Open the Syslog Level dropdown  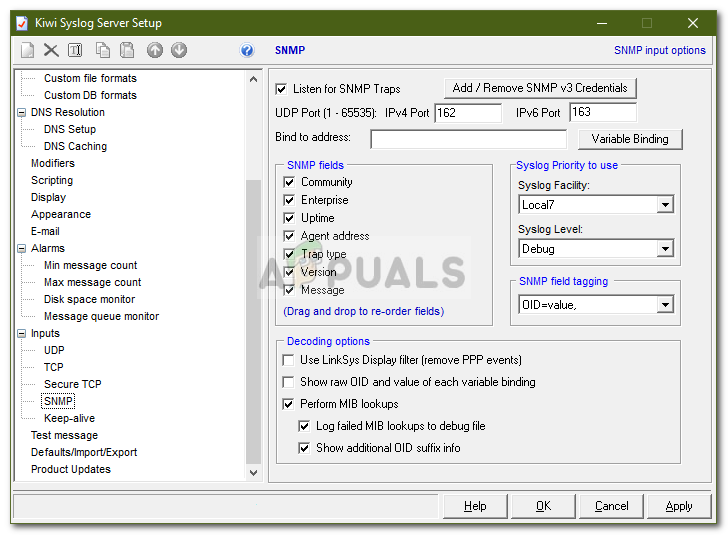[x=665, y=248]
